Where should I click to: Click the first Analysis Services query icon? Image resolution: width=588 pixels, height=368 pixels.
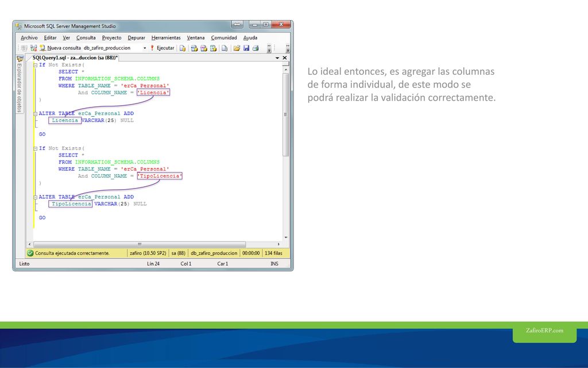(x=194, y=48)
